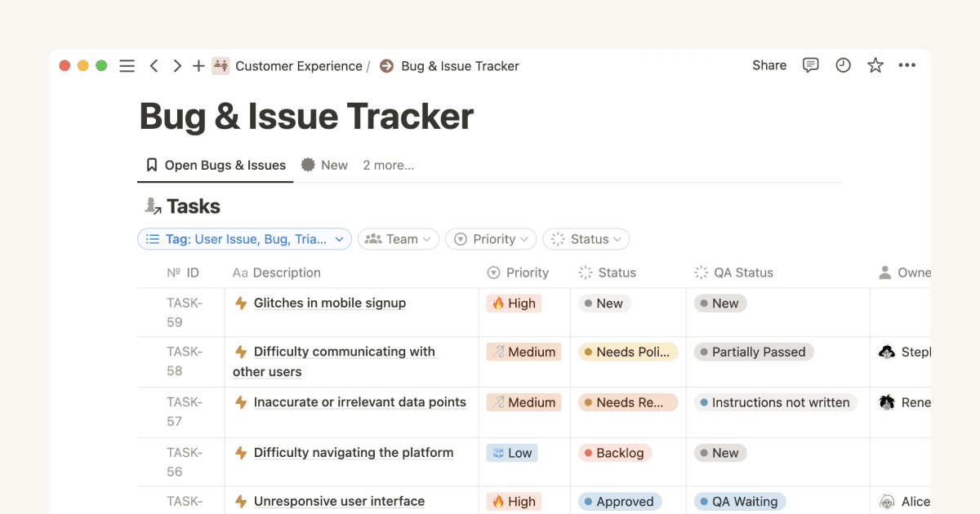Click the lightning bolt icon on TASK-59
980x514 pixels.
pos(241,303)
